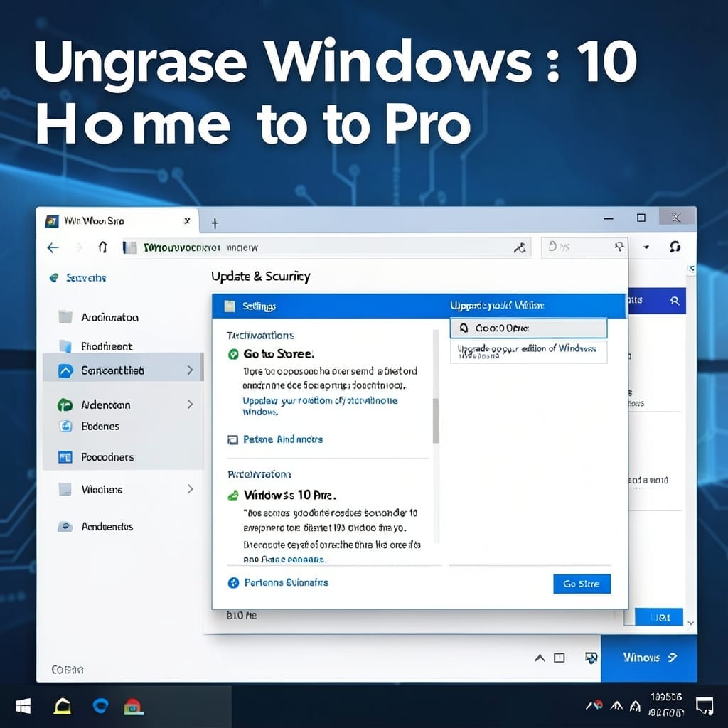Click 'Settings' label in blue header
The width and height of the screenshot is (728, 728).
tap(259, 306)
